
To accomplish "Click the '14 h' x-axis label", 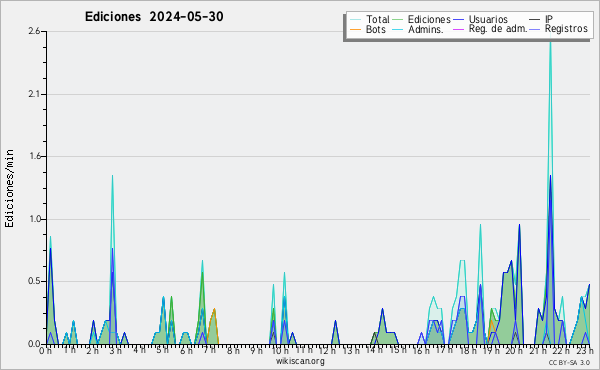I will [374, 350].
